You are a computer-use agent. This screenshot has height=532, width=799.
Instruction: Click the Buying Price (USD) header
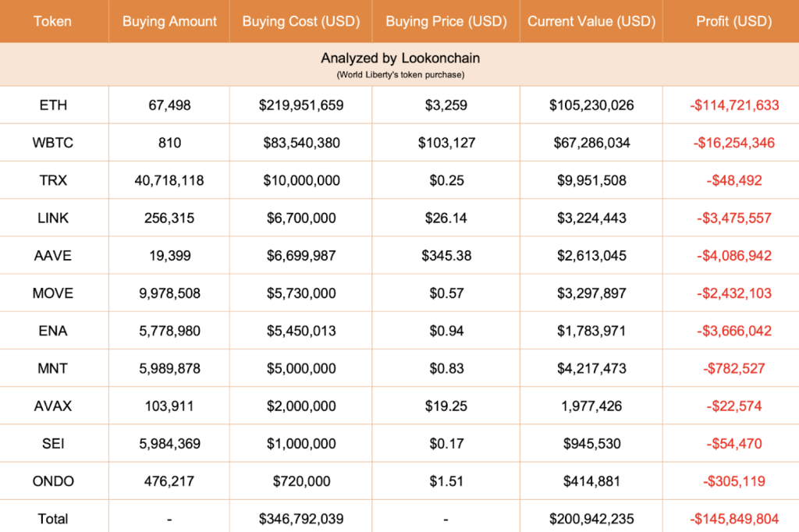[446, 21]
